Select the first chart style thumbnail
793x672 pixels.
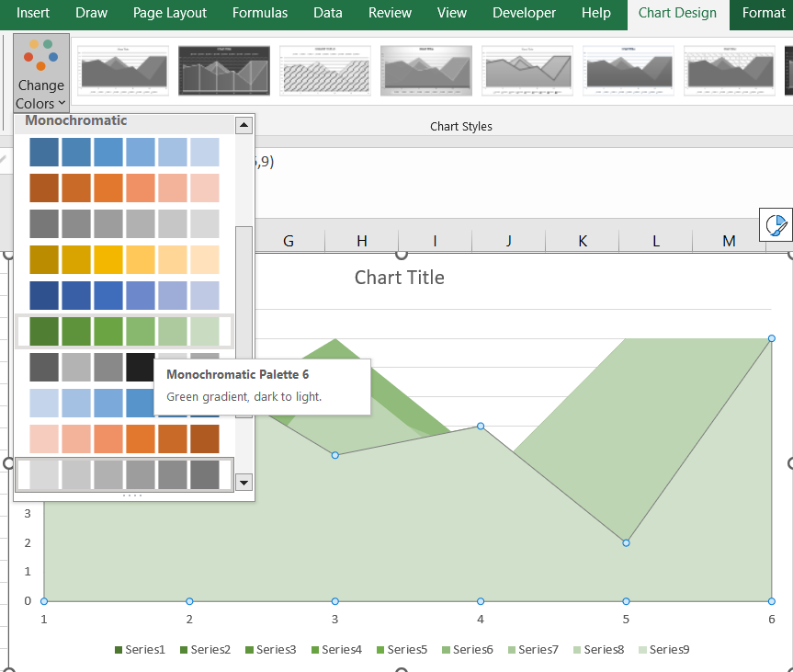(123, 71)
